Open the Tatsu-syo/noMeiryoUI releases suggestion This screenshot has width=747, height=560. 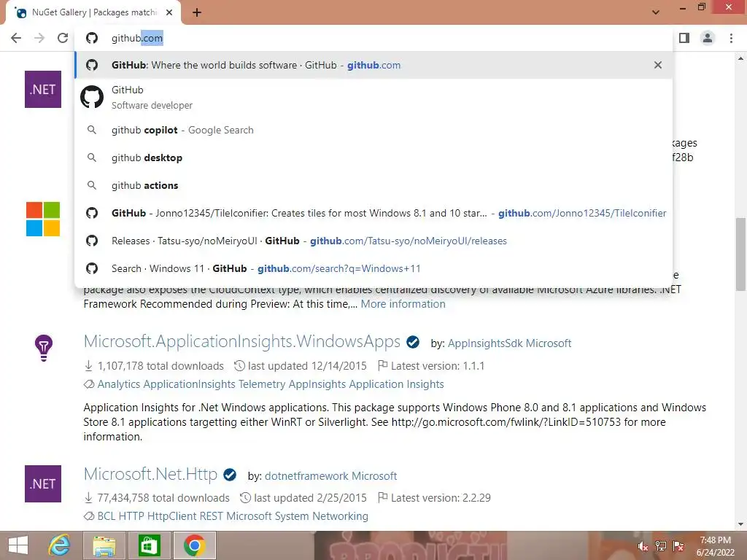point(373,241)
